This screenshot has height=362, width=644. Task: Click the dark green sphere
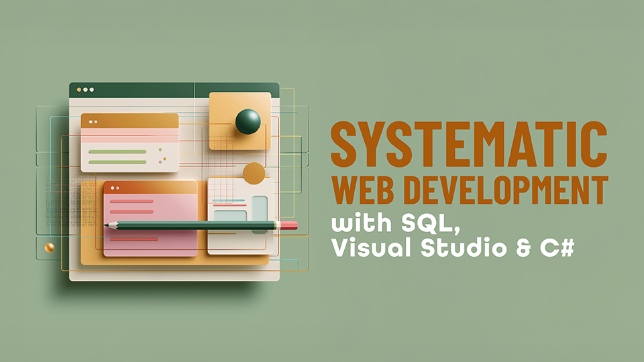coord(248,121)
